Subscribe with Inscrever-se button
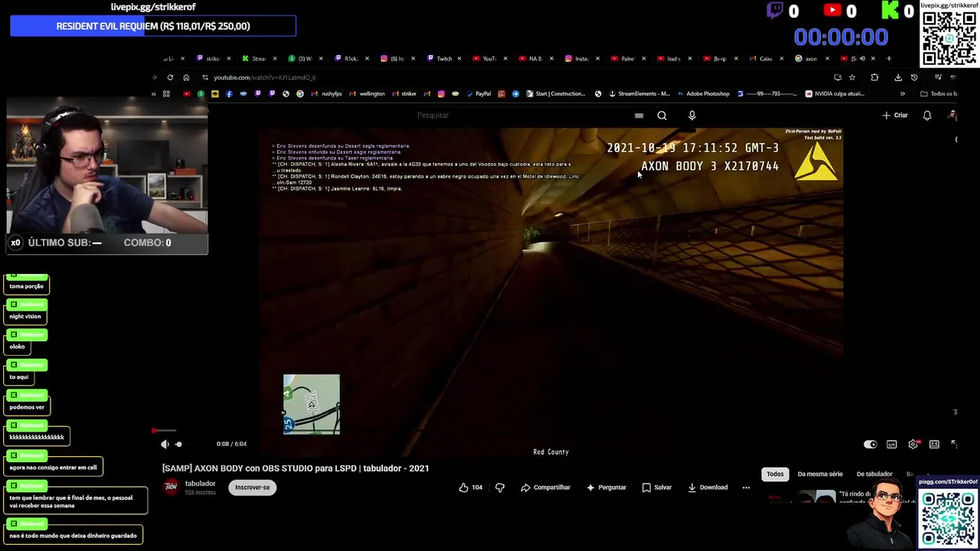The height and width of the screenshot is (551, 980). coord(253,487)
